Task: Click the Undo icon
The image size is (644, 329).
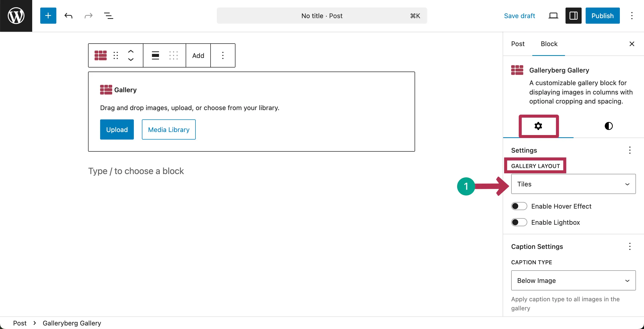Action: (68, 16)
